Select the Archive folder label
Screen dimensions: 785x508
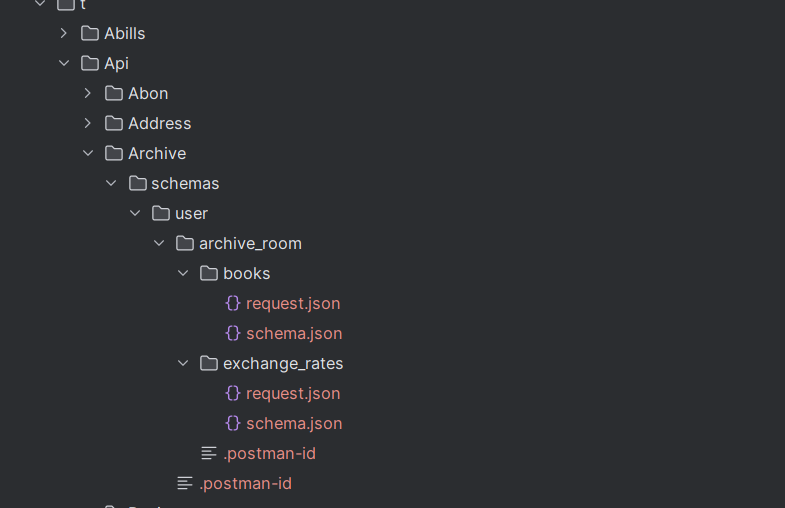click(x=157, y=153)
